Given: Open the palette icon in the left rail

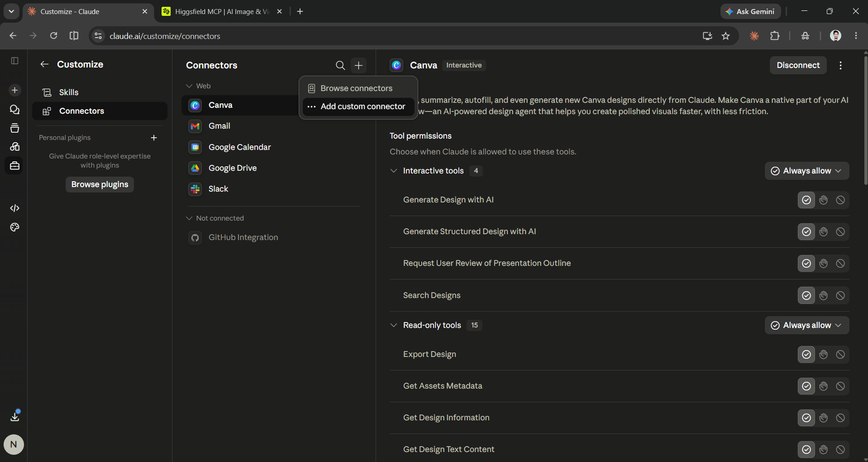Looking at the screenshot, I should click(x=14, y=227).
